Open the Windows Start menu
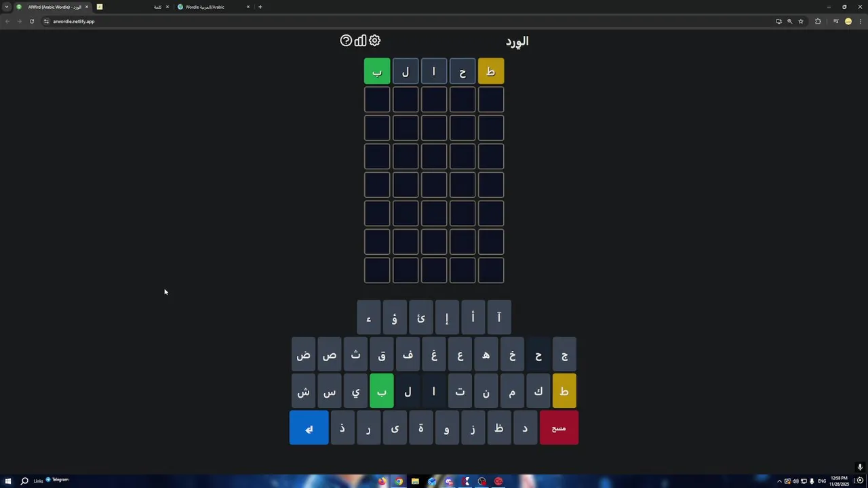The height and width of the screenshot is (488, 868). [9, 481]
